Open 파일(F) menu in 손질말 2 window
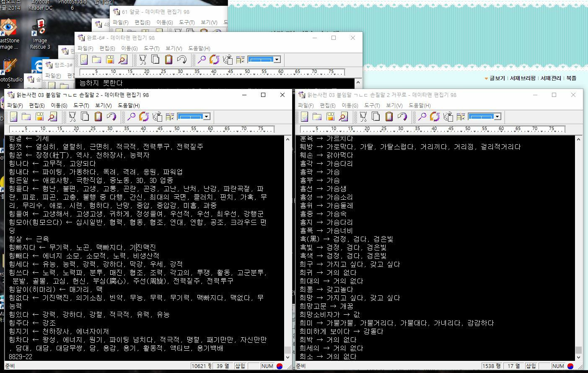The image size is (588, 373). click(x=15, y=105)
